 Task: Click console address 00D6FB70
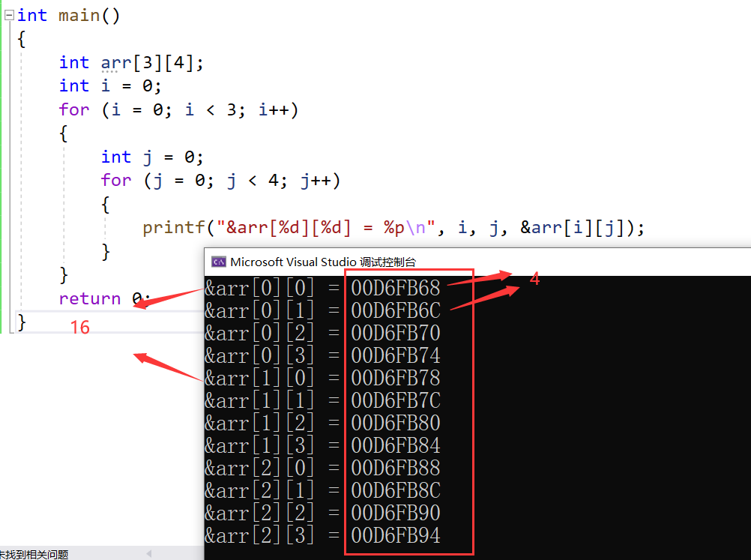[396, 333]
